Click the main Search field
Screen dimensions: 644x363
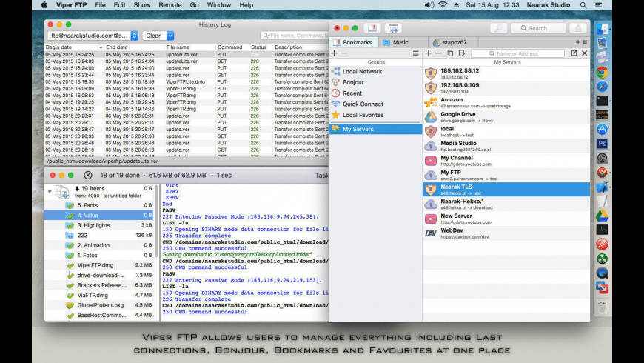[x=538, y=28]
